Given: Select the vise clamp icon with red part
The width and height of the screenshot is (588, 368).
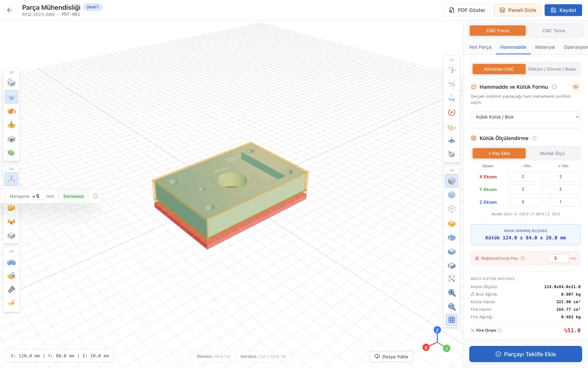Looking at the screenshot, I should 11,222.
